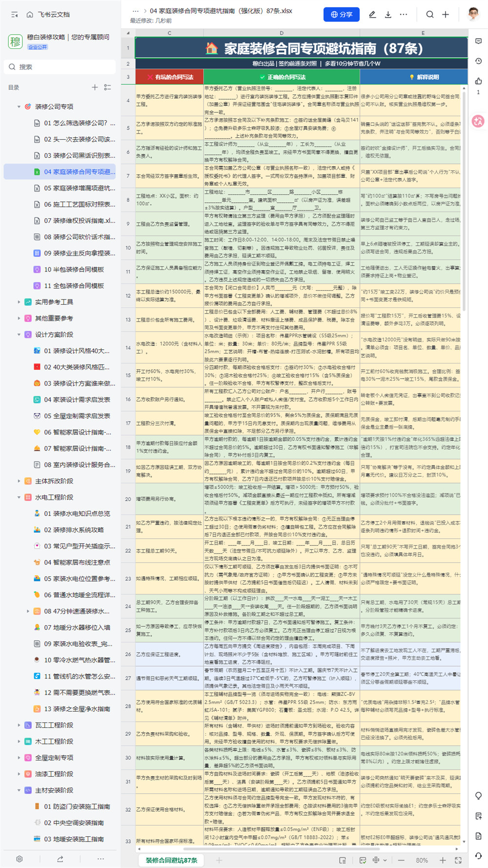The image size is (488, 868).
Task: Toggle fullscreen mode icon in the bottom bar
Action: pos(458,860)
